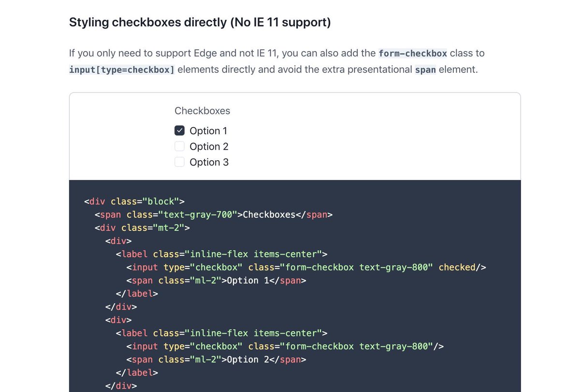Click the inline 'span' code snippet
This screenshot has height=392, width=580.
[x=425, y=69]
